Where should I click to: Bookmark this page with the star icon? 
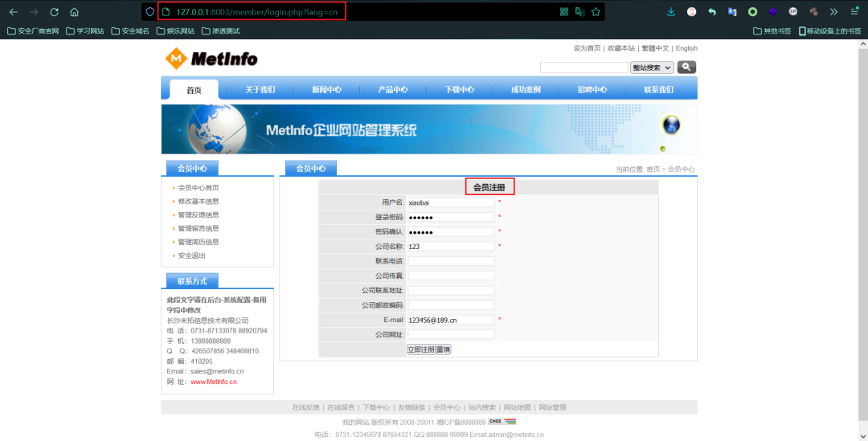click(x=596, y=11)
